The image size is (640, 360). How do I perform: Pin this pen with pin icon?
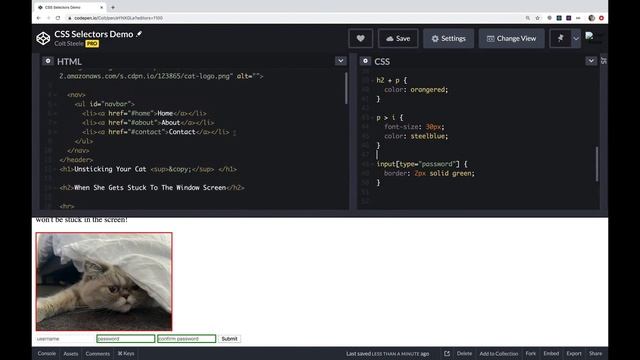click(x=560, y=38)
